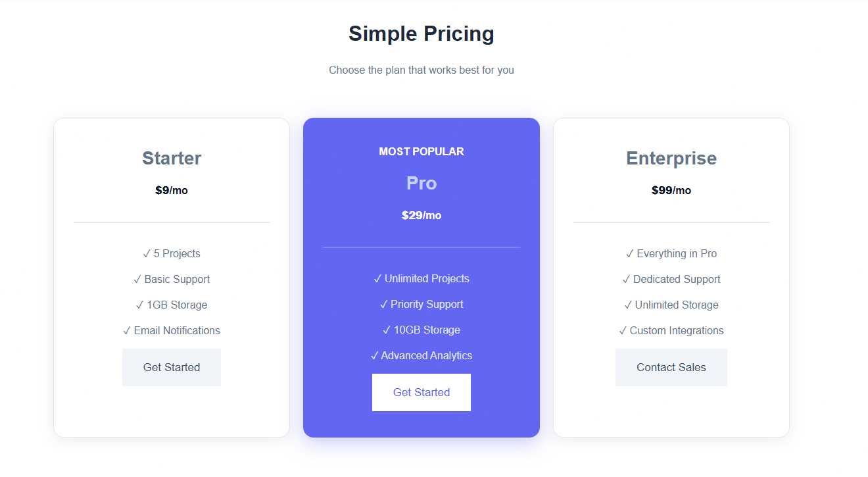Click the $99/mo price
This screenshot has width=868, height=477.
click(x=671, y=191)
